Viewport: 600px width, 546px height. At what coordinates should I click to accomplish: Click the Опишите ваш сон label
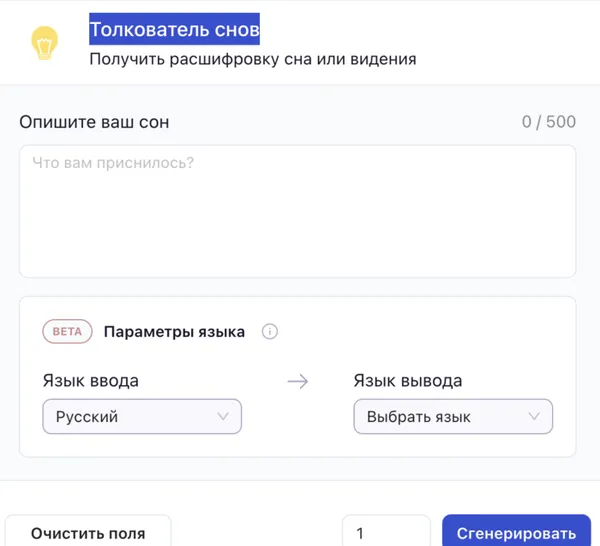coord(95,122)
